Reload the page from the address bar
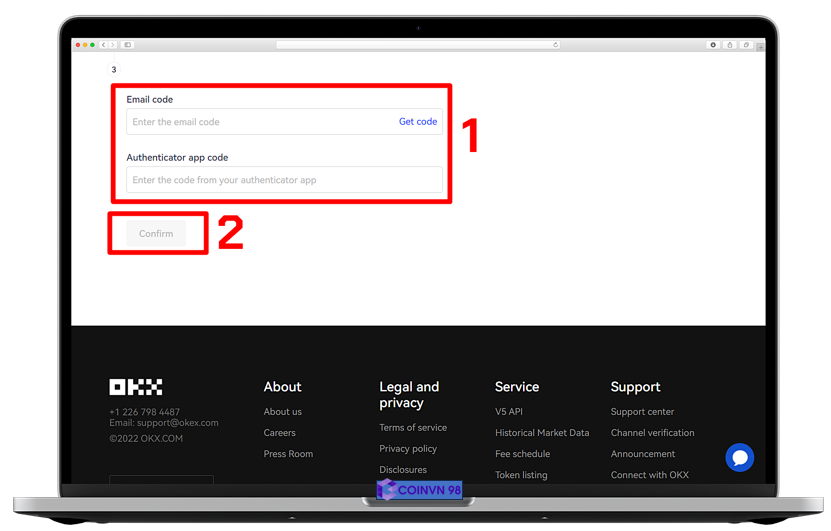Viewport: 831px width, 531px height. tap(555, 45)
